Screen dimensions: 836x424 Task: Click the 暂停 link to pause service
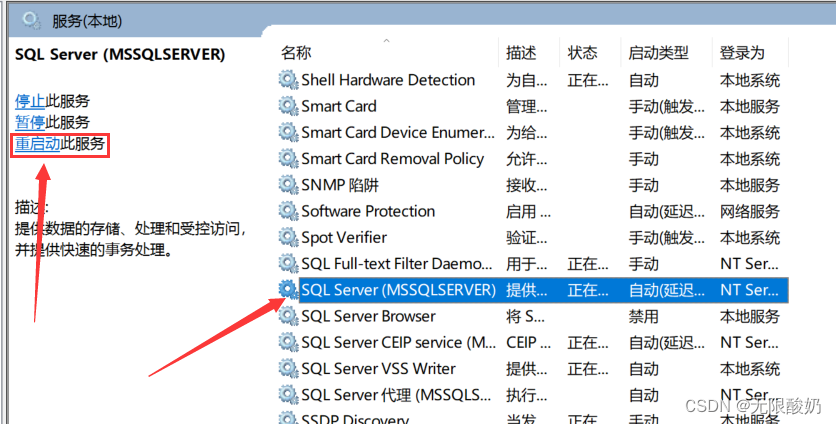tap(30, 122)
